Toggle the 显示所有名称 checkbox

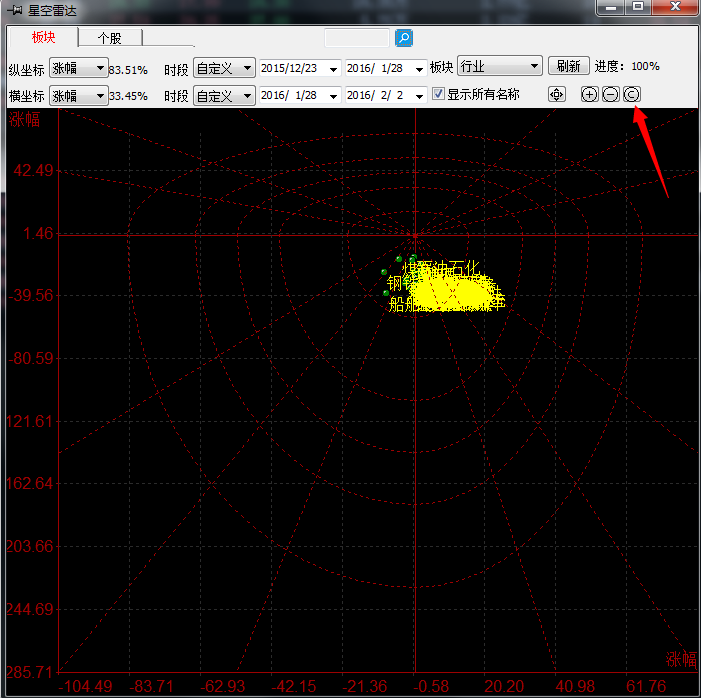pyautogui.click(x=438, y=95)
